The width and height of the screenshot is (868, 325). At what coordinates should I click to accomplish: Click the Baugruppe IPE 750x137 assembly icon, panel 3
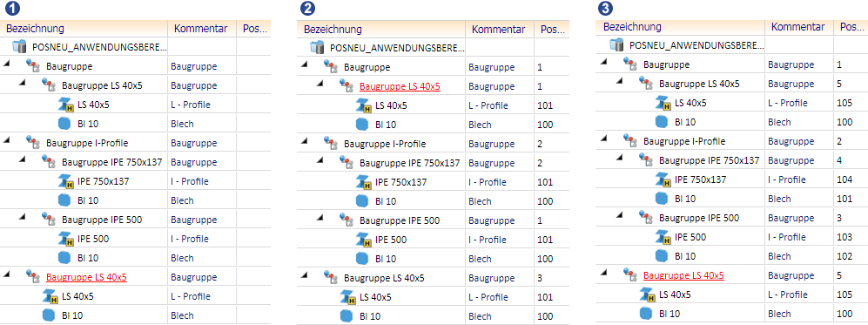pyautogui.click(x=645, y=160)
